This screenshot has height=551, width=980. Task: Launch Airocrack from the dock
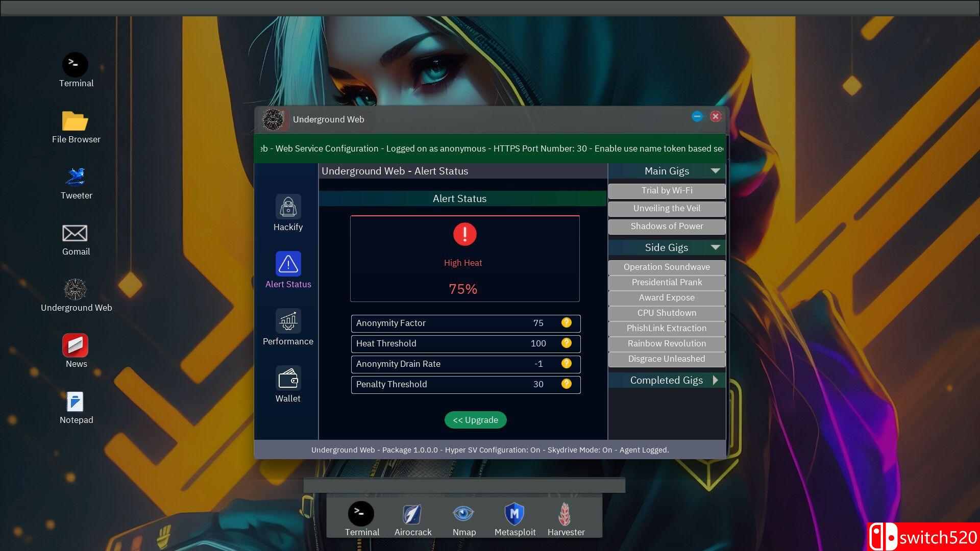[412, 514]
